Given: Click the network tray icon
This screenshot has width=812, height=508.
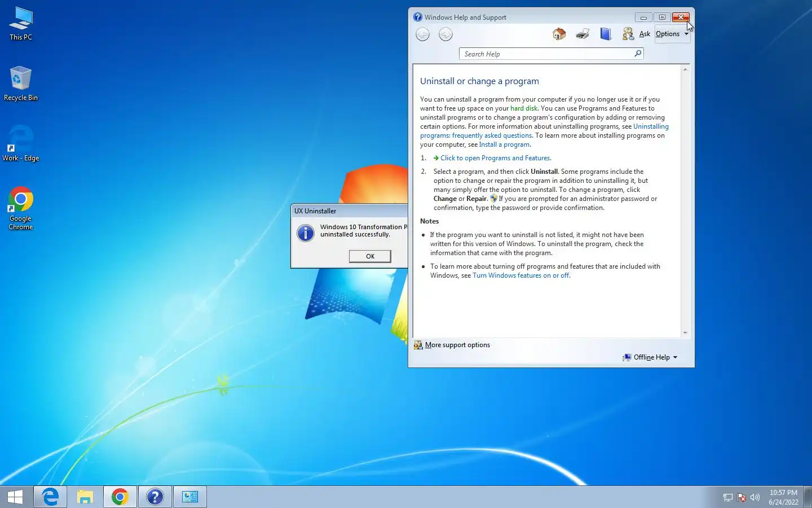Looking at the screenshot, I should (x=728, y=497).
